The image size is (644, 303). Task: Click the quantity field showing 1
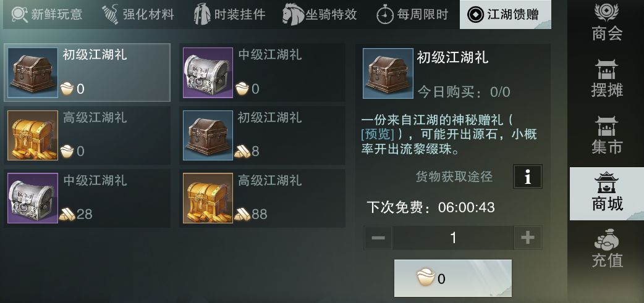point(453,238)
